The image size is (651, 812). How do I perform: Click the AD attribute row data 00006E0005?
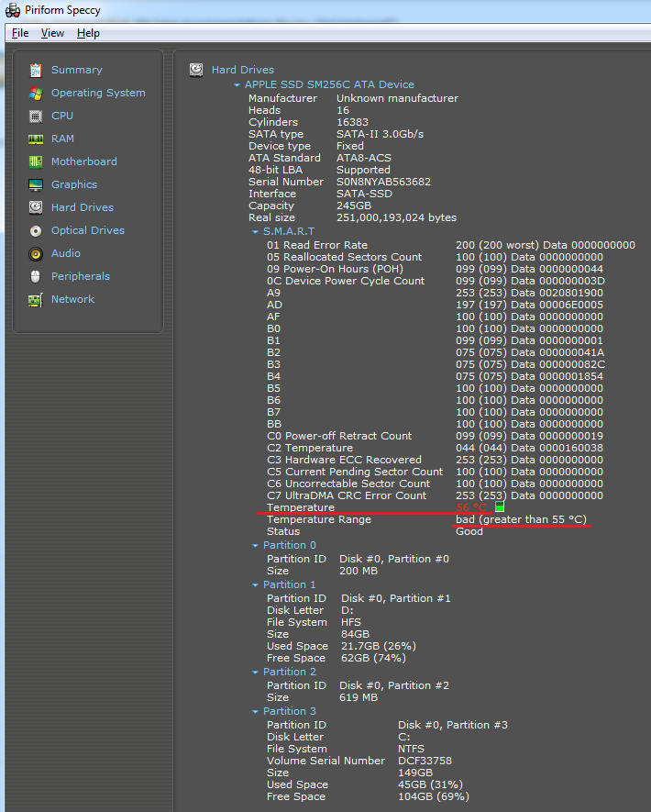point(529,305)
